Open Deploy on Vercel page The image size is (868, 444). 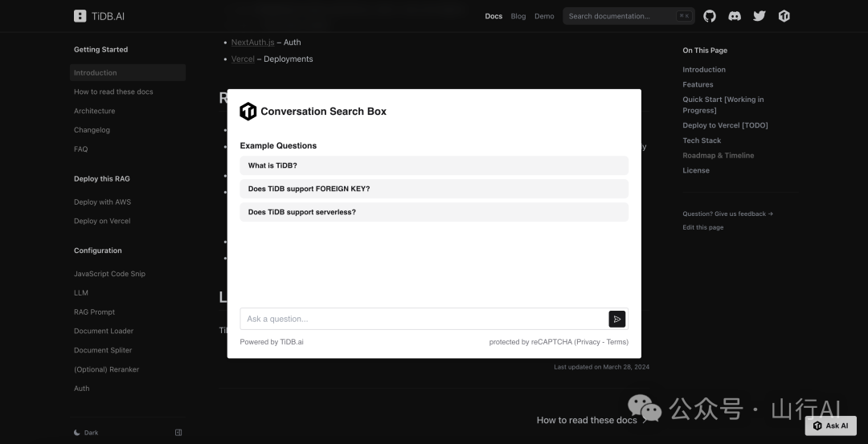[x=102, y=221]
